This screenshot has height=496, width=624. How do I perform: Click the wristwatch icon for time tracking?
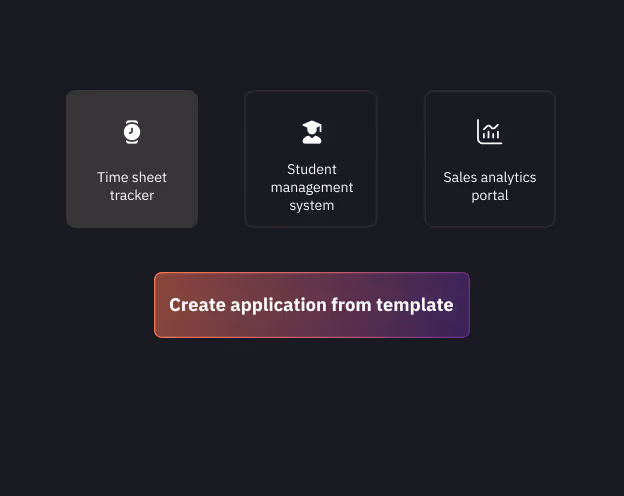point(132,132)
